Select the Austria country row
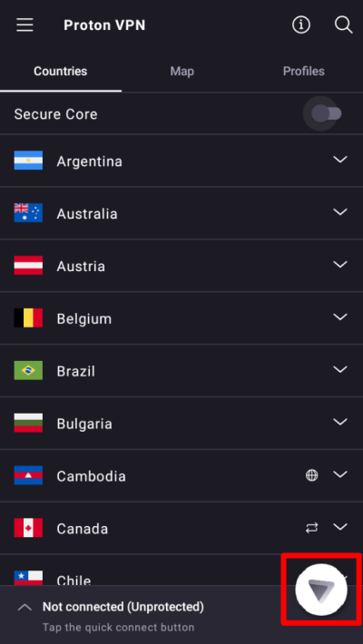363x644 pixels. click(181, 266)
